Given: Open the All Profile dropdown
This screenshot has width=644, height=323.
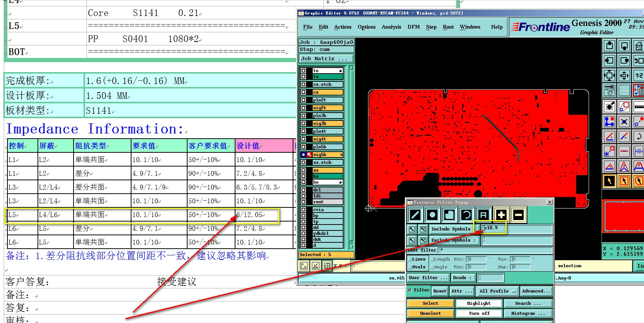Looking at the screenshot, I should tap(497, 291).
